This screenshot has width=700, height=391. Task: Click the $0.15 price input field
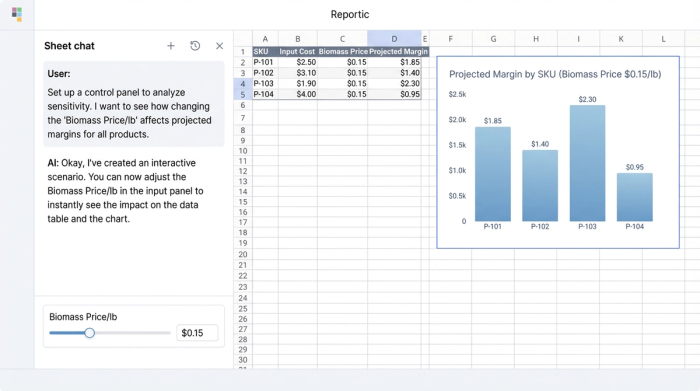coord(197,333)
